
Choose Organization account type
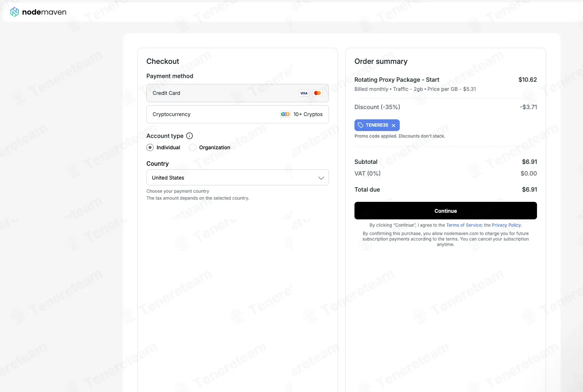(x=193, y=147)
